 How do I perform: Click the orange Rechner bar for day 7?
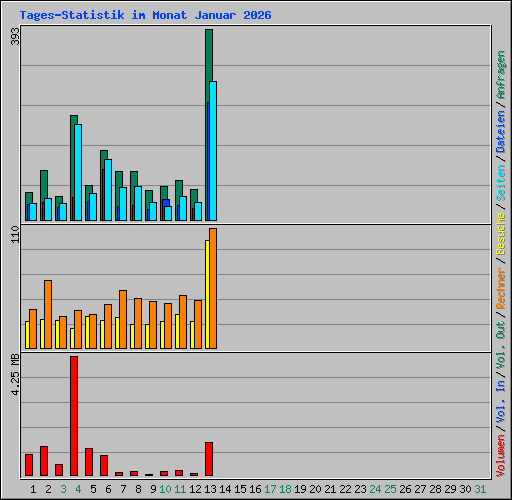(123, 319)
